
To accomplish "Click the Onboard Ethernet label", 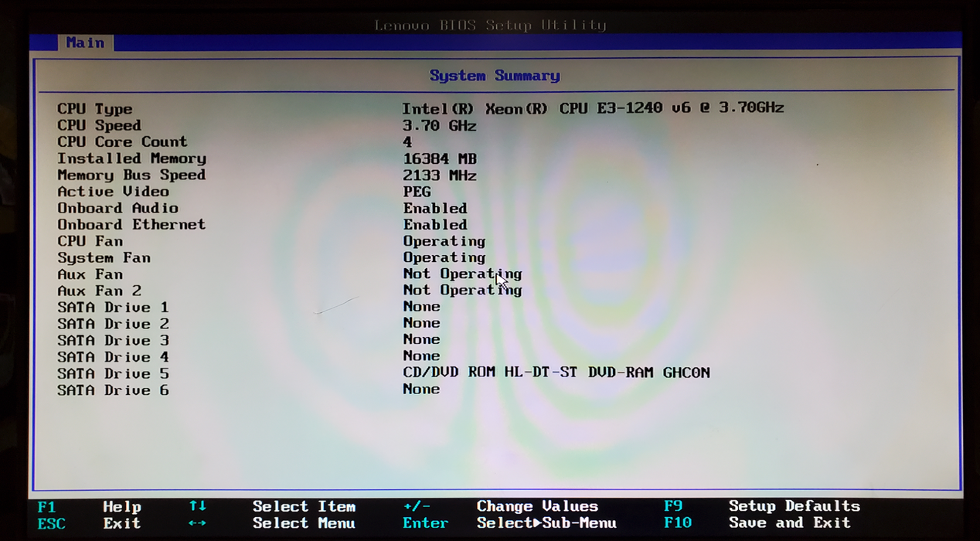I will pyautogui.click(x=131, y=224).
